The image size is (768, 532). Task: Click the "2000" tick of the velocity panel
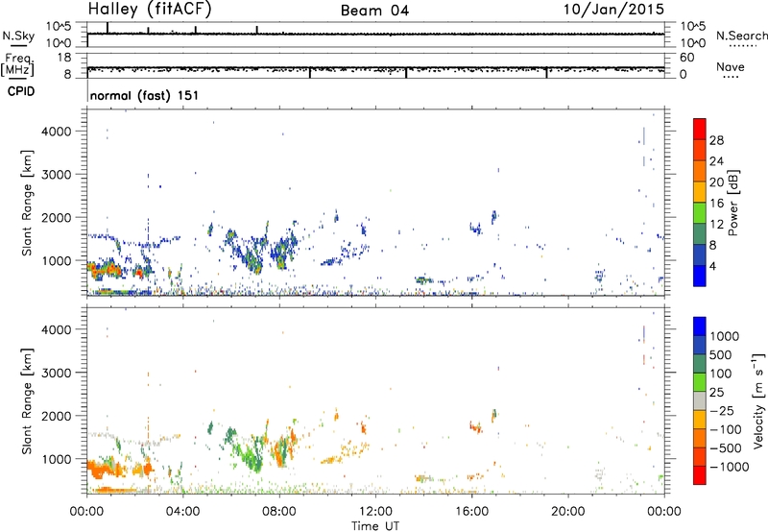[x=57, y=416]
